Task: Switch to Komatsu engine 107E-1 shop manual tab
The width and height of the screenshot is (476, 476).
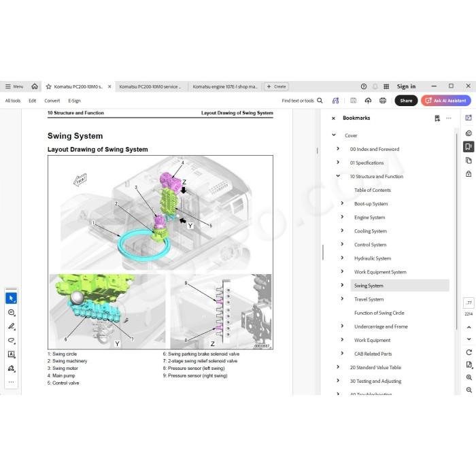Action: [x=225, y=86]
